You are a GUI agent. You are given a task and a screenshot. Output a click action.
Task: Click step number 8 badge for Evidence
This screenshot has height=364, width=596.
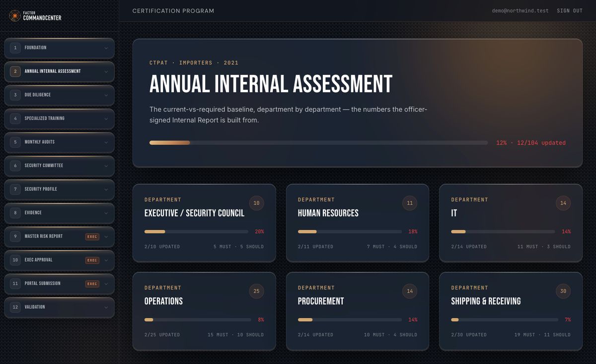coord(15,213)
